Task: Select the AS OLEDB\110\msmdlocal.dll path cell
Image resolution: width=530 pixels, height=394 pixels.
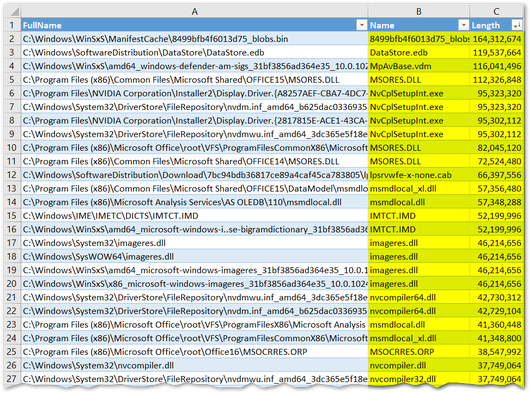Action: point(194,202)
